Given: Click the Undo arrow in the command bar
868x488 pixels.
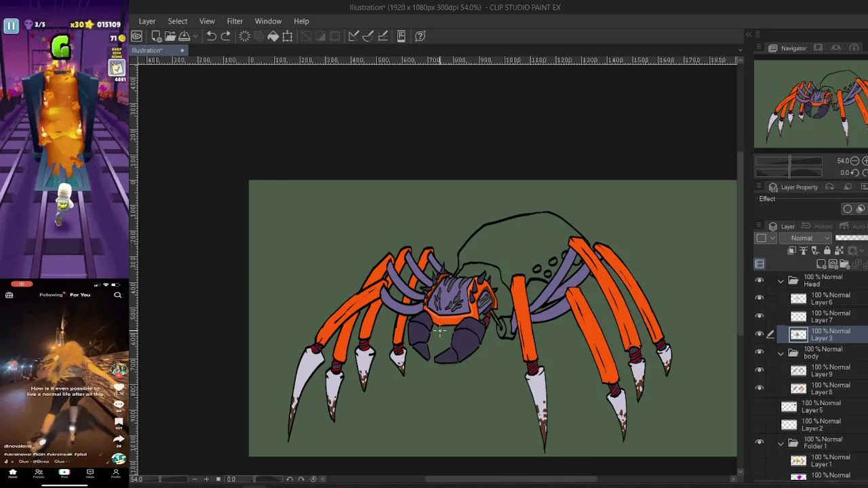Looking at the screenshot, I should 212,36.
